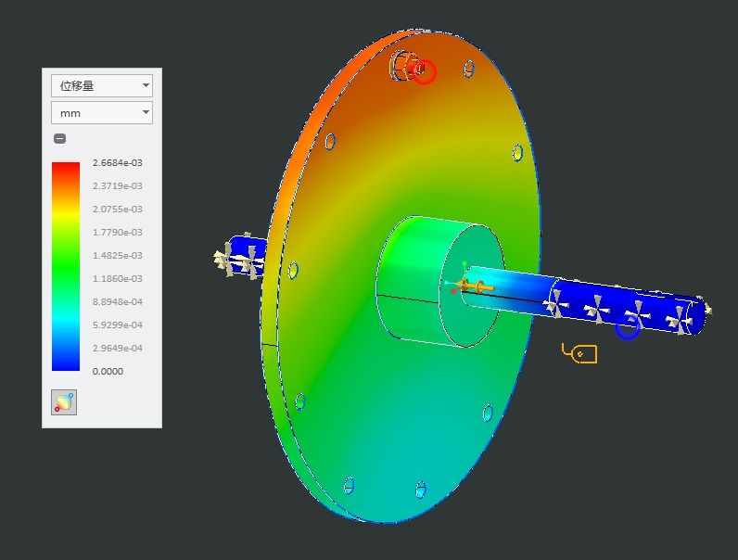Collapse the legend with the minus button
Screen dimensions: 738x560
59,139
